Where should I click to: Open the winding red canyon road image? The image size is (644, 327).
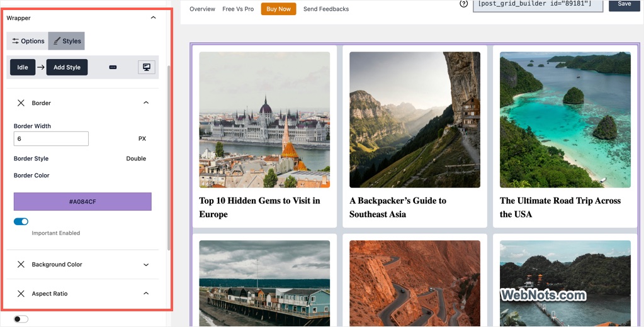click(415, 284)
